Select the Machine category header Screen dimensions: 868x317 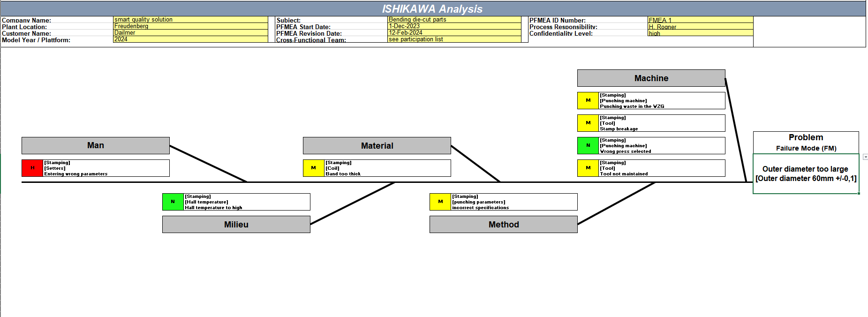pos(651,78)
